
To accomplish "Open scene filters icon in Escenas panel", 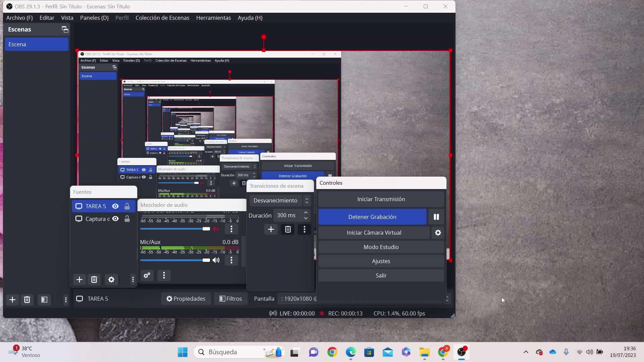I will click(44, 300).
